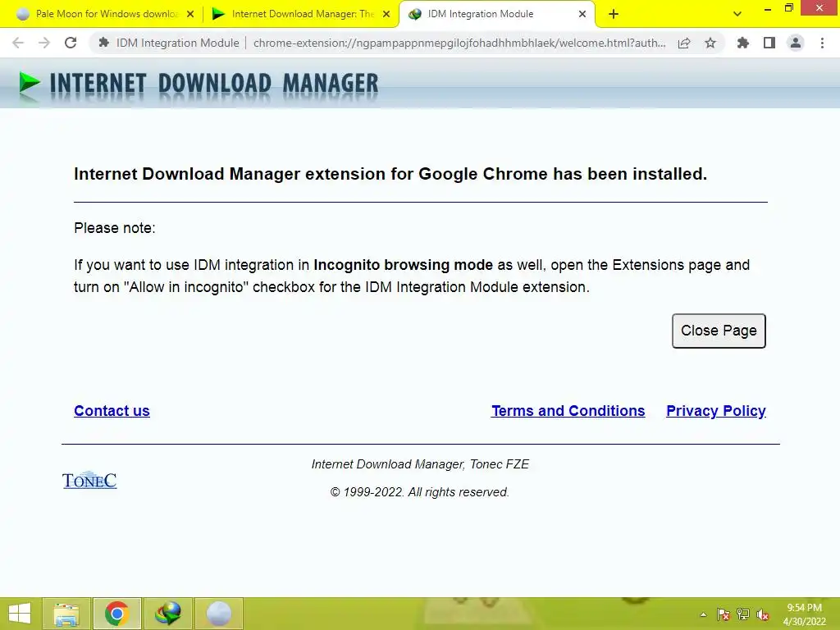The height and width of the screenshot is (630, 840).
Task: Open the Contact us link
Action: 112,411
